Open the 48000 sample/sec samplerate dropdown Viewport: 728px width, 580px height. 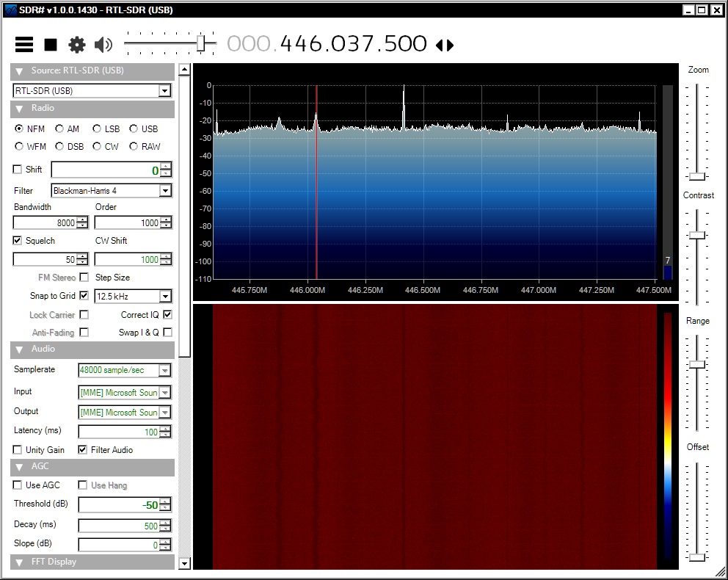(164, 370)
